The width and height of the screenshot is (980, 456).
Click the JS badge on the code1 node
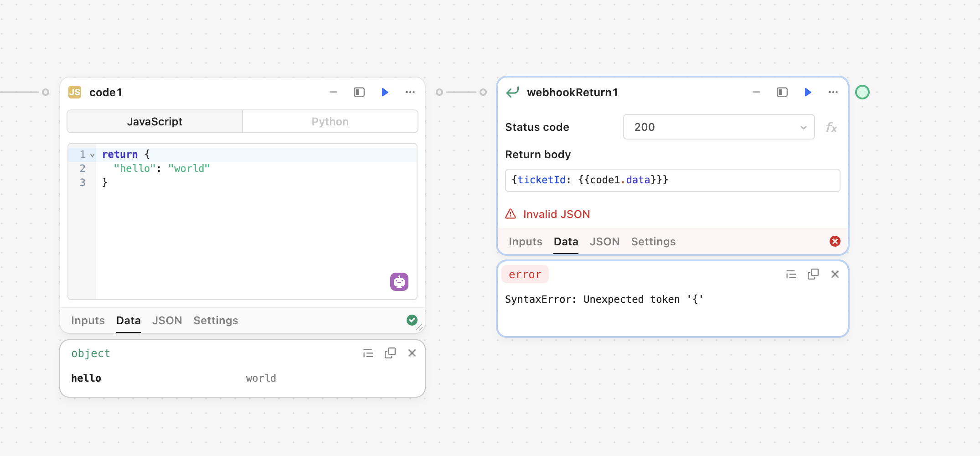click(76, 92)
